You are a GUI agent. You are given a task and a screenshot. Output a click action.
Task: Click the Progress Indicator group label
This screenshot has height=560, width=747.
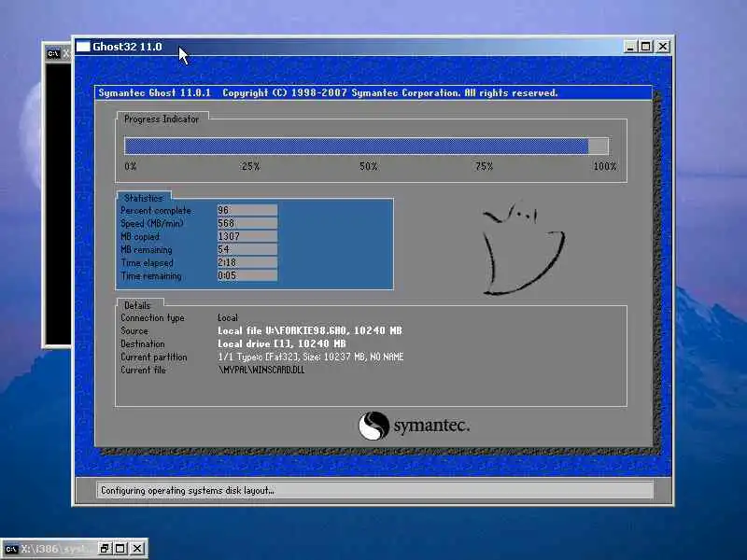pyautogui.click(x=161, y=119)
